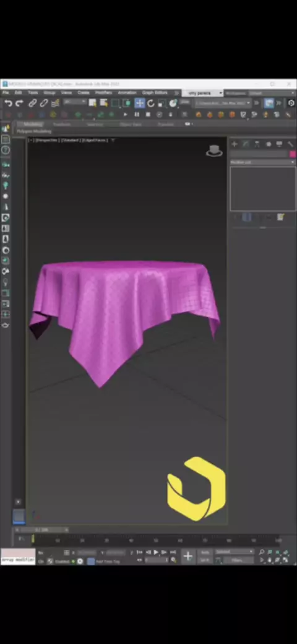Toggle the Auto key button
Viewport: 297px width, 644px height.
click(x=205, y=552)
